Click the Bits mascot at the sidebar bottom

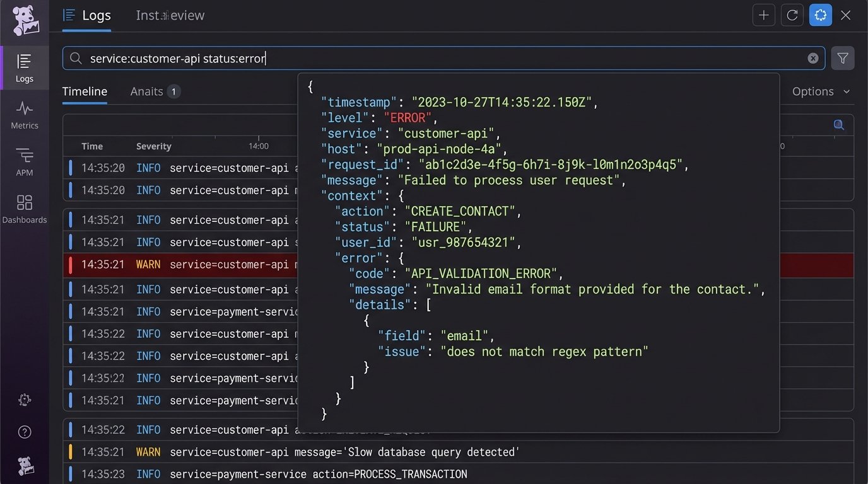25,466
